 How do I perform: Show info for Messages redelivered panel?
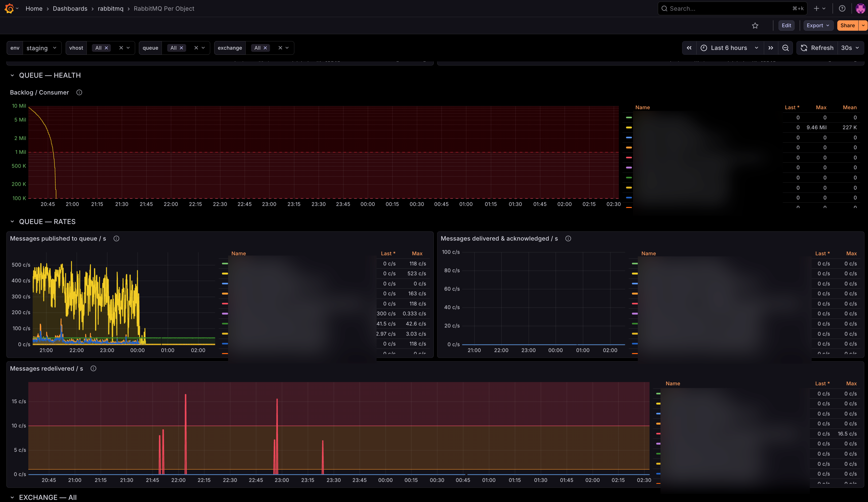93,368
